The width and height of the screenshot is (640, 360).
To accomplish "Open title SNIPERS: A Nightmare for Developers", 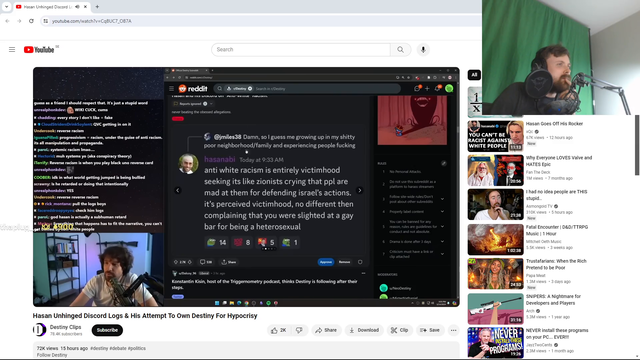I will pyautogui.click(x=553, y=300).
